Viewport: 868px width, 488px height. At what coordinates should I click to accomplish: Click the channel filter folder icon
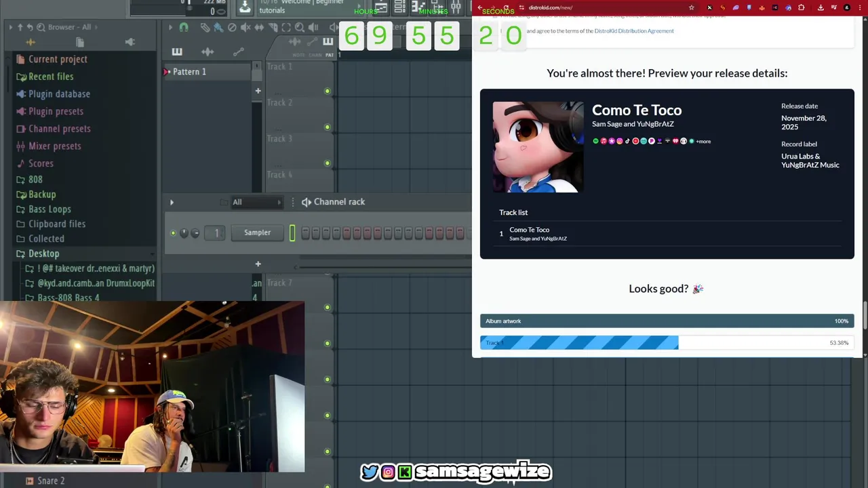tap(224, 202)
